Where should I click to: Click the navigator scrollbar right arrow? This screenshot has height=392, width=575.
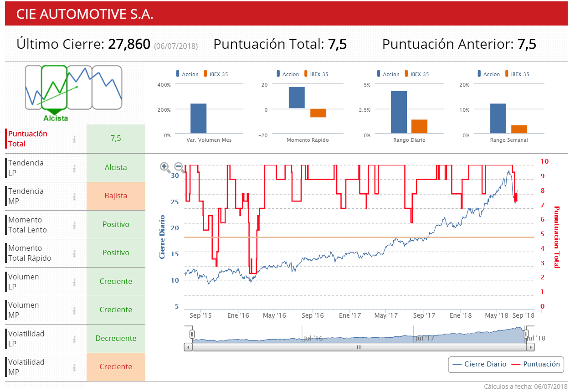[530, 347]
